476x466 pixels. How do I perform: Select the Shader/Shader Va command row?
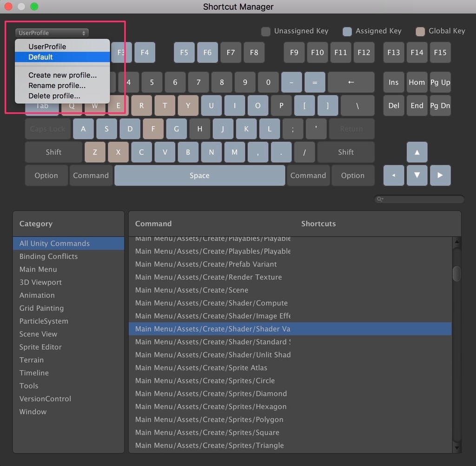(290, 329)
